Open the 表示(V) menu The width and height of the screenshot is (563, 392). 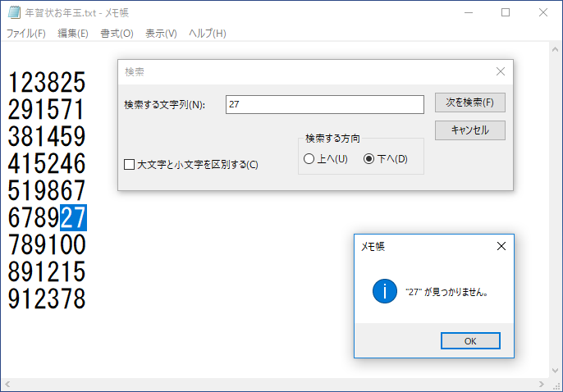pyautogui.click(x=161, y=34)
